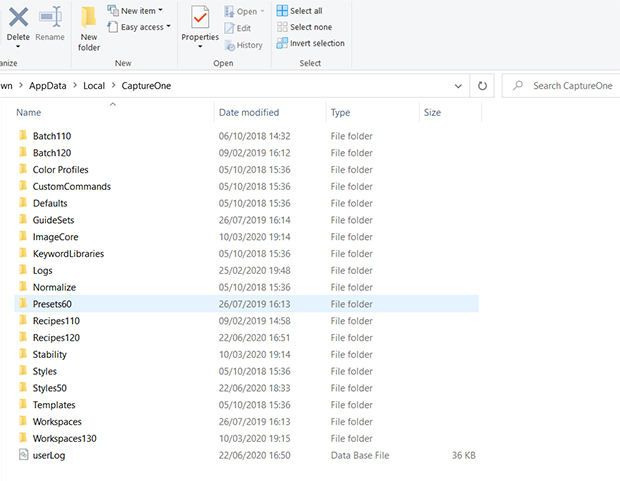Click the Rename icon in ribbon
Viewport: 620px width, 481px height.
click(x=50, y=17)
